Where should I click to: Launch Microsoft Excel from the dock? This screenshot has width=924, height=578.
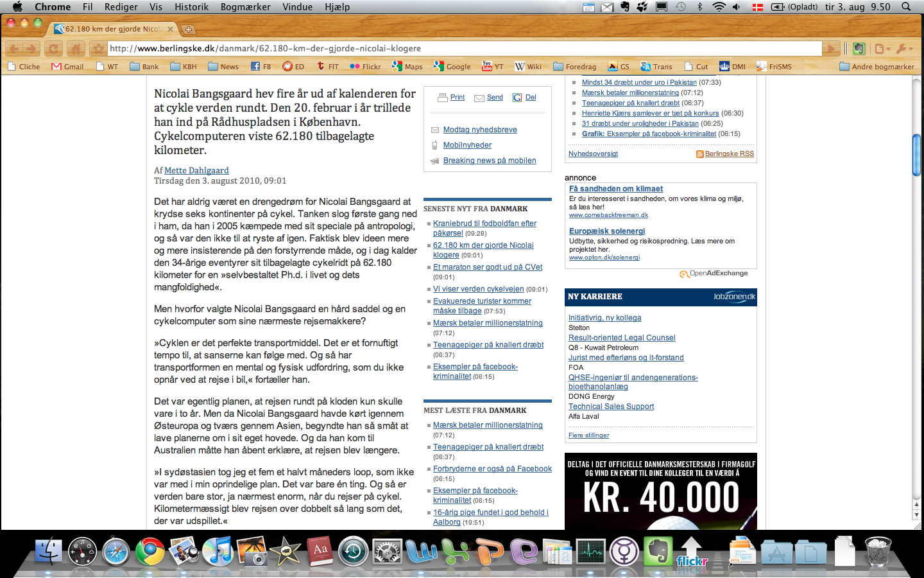click(x=456, y=551)
